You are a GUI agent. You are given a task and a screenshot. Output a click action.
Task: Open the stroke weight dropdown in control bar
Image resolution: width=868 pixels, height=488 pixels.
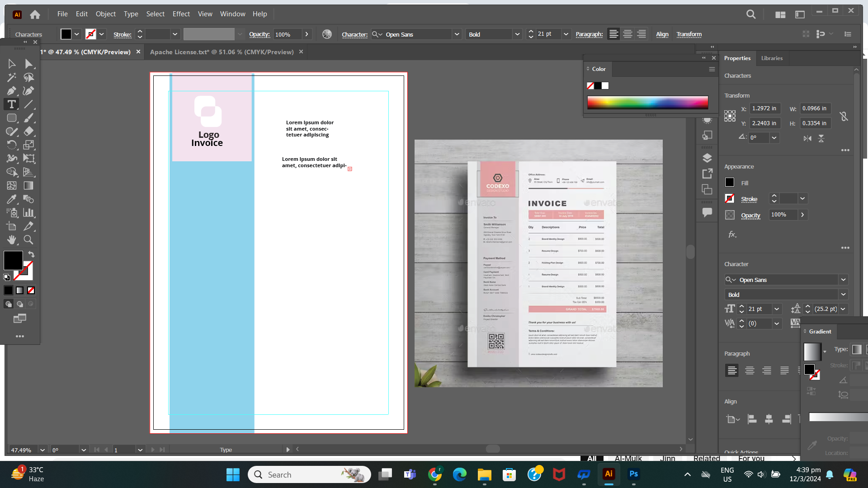point(175,34)
